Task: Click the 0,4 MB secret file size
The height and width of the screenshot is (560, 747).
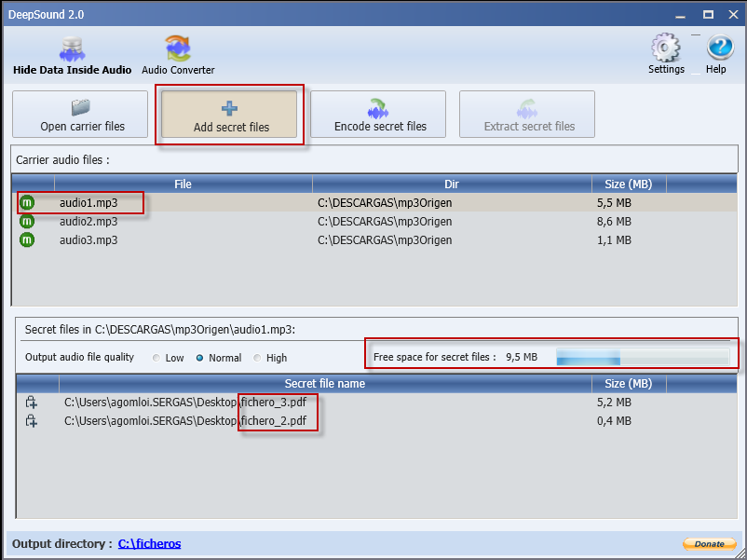Action: [x=614, y=421]
